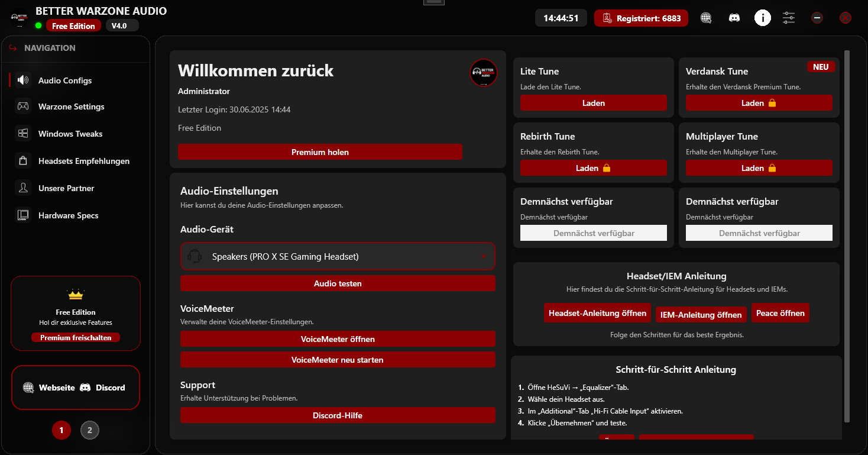Click the green status indicator dot
The width and height of the screenshot is (868, 455).
(x=38, y=25)
